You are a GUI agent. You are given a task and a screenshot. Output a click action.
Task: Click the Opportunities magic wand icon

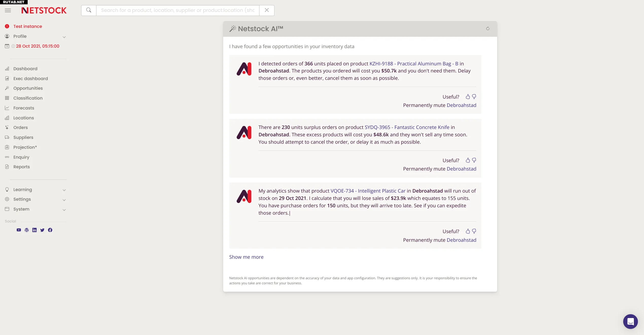coord(7,88)
